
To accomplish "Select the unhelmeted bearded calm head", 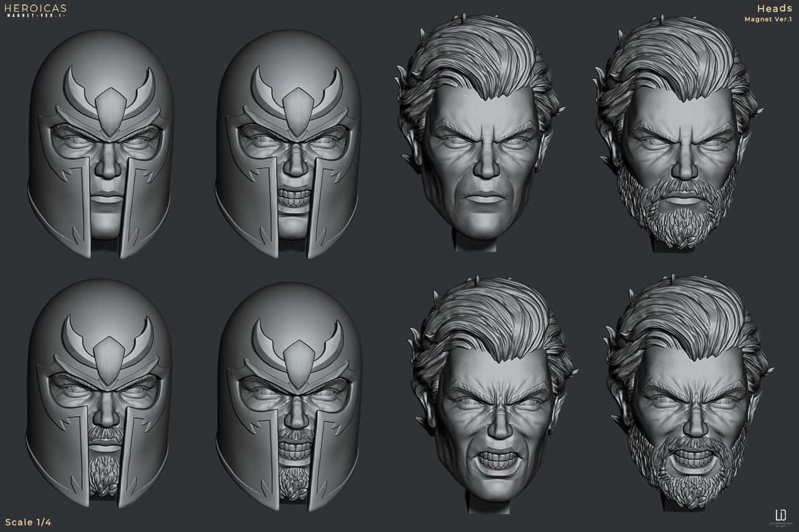I will 677,133.
